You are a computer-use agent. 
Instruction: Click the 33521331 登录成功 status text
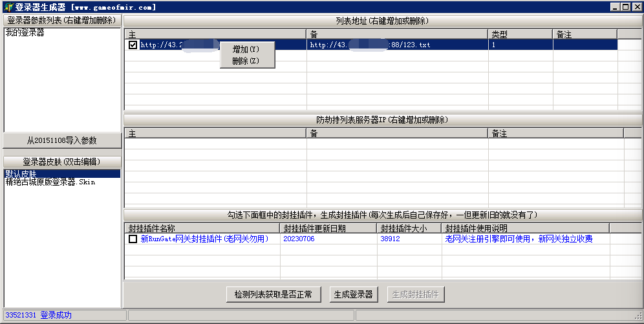[x=39, y=316]
